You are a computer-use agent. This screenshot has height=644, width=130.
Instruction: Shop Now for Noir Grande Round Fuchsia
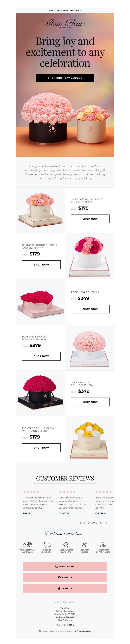[x=90, y=402]
